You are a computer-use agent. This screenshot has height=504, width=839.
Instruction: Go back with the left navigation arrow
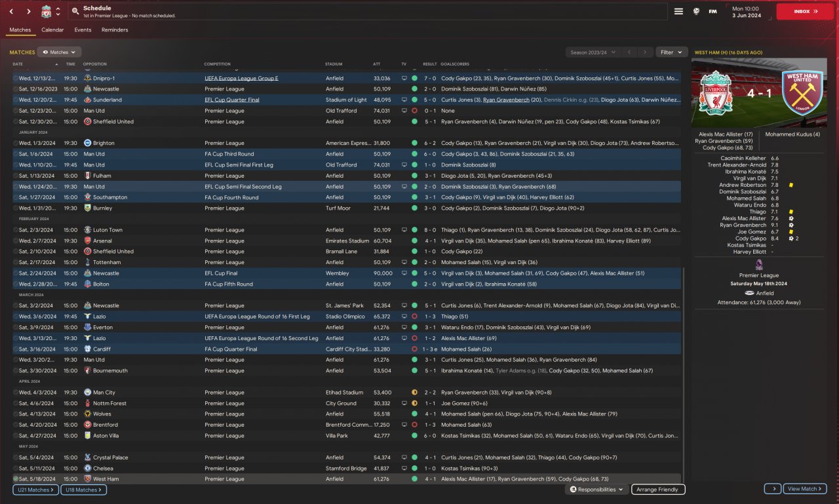click(11, 12)
